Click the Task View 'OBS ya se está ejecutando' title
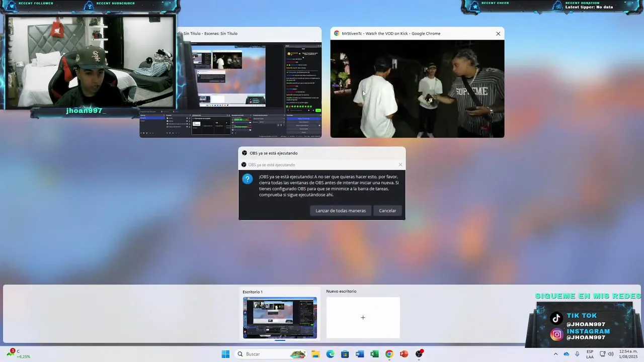Screen dimensions: 644x362 tap(274, 153)
